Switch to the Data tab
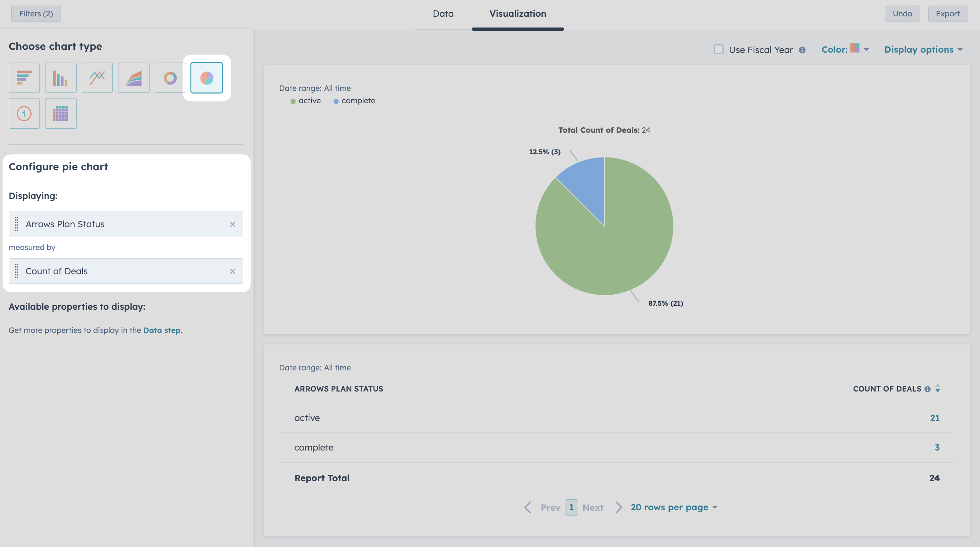 pos(443,13)
